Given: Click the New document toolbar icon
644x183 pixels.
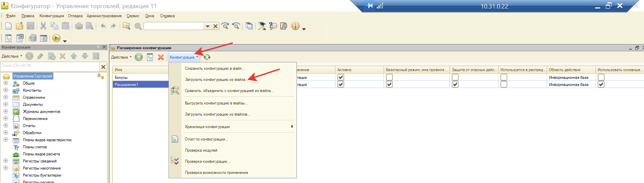Looking at the screenshot, I should pos(8,26).
